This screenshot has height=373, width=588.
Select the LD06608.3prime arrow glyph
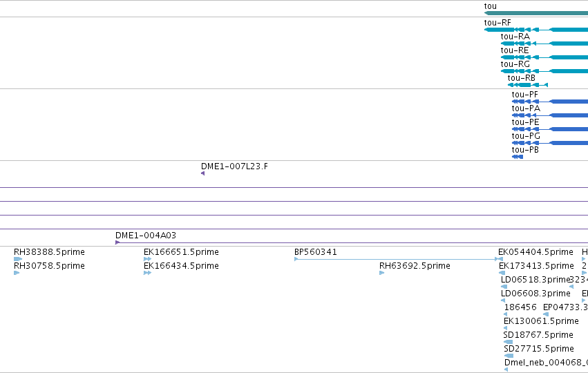503,300
